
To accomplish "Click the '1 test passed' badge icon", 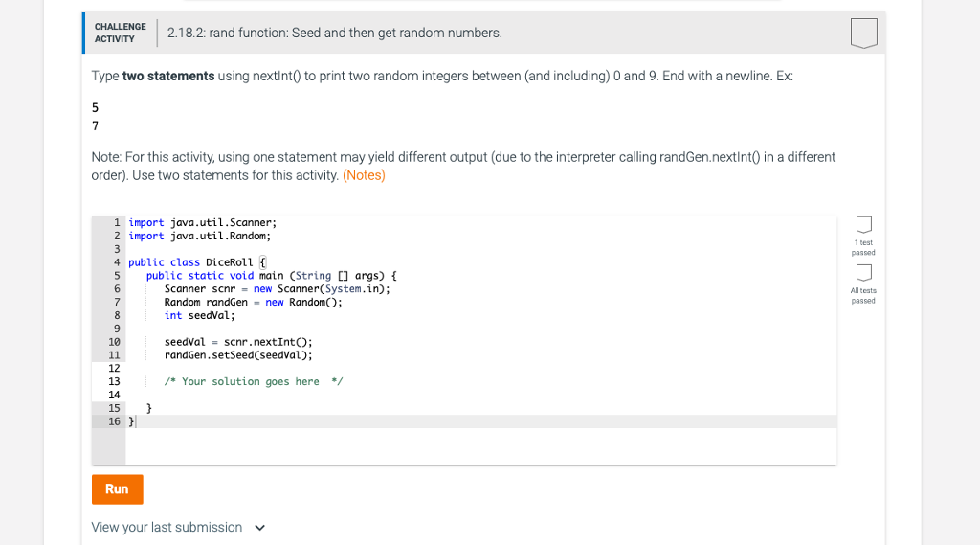I will click(864, 224).
